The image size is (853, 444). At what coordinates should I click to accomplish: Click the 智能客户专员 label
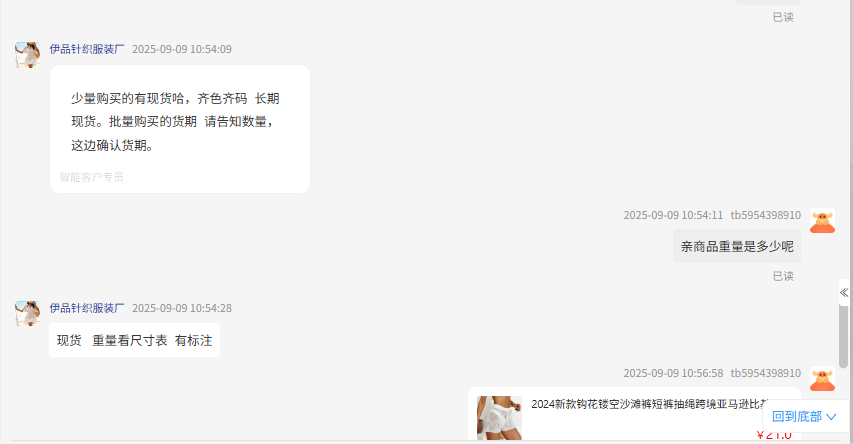(91, 177)
